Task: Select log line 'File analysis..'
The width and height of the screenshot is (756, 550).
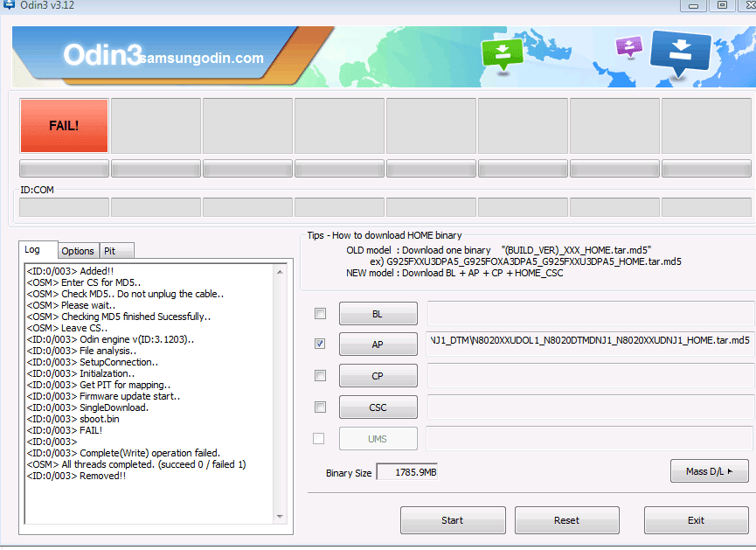Action: [81, 351]
